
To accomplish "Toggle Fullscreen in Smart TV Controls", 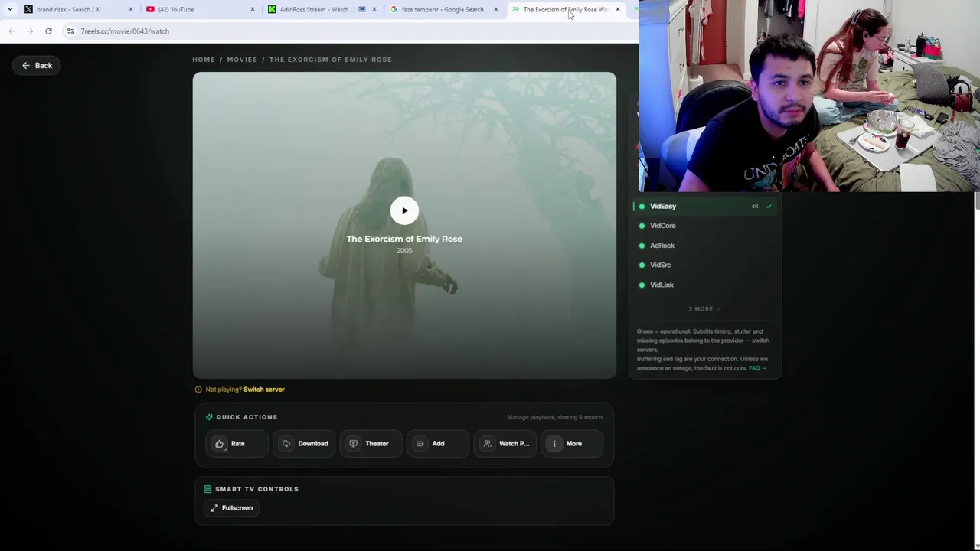I will tap(231, 507).
